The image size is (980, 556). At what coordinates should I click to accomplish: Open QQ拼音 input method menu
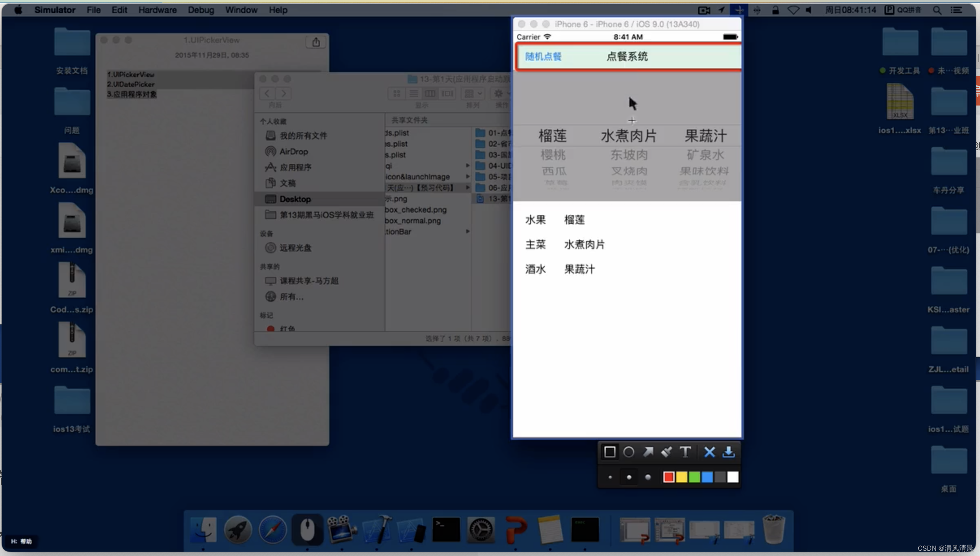point(903,10)
